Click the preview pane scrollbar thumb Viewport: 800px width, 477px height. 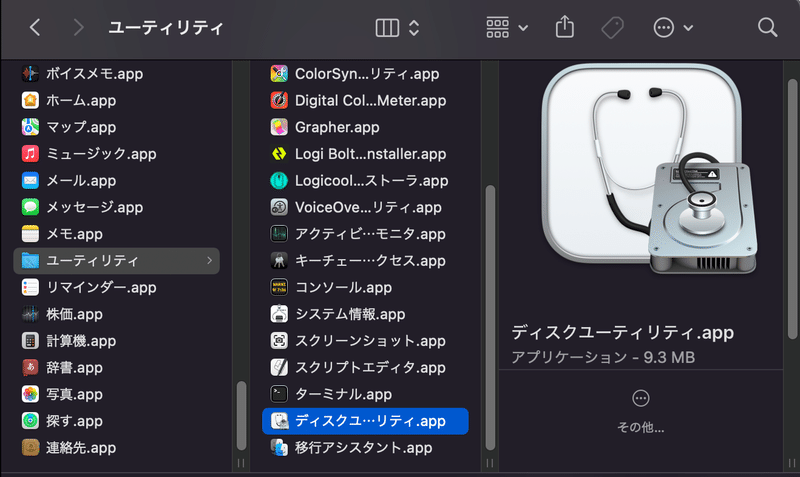pos(792,208)
